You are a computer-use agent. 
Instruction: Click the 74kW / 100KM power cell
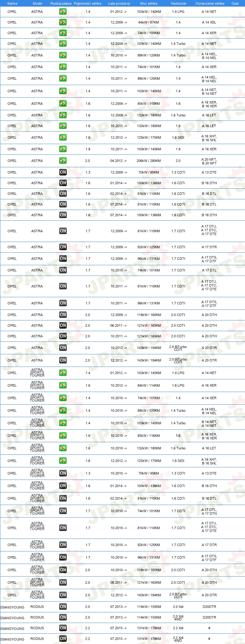(149, 33)
